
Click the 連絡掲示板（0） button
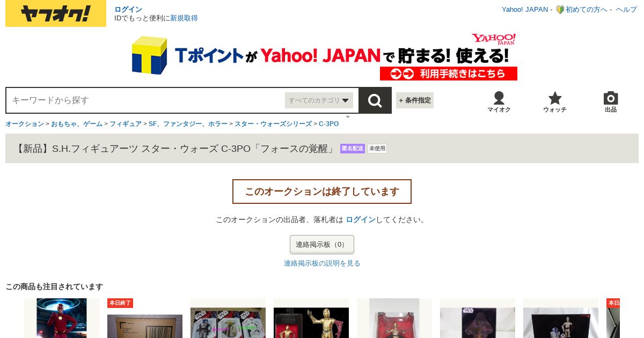pyautogui.click(x=322, y=245)
